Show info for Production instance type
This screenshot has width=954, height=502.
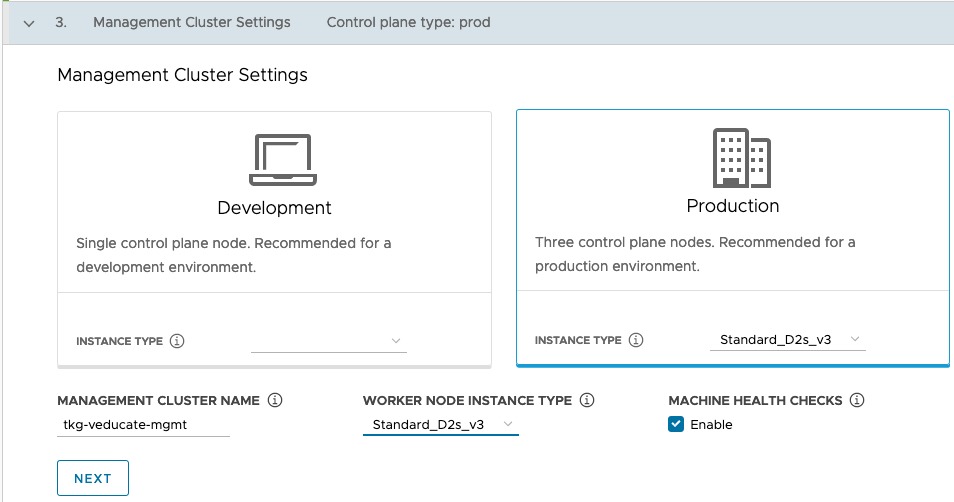pos(636,340)
